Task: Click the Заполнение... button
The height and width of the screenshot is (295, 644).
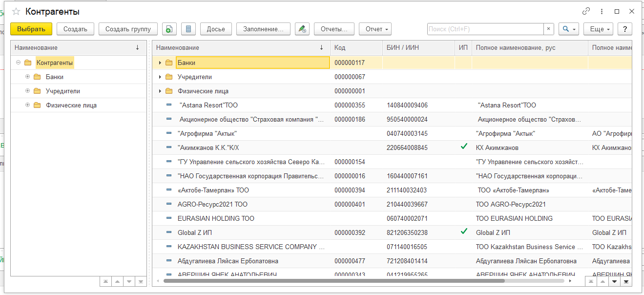Action: (x=263, y=29)
